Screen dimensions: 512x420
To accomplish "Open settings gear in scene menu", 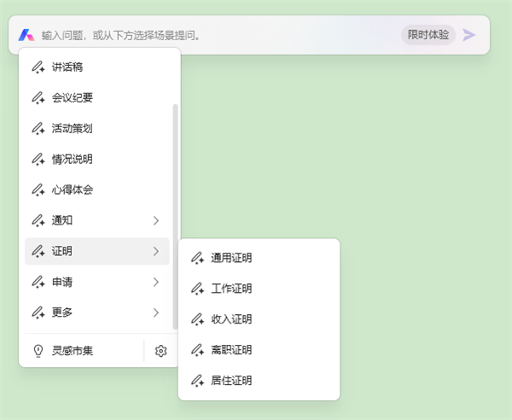I will [161, 350].
